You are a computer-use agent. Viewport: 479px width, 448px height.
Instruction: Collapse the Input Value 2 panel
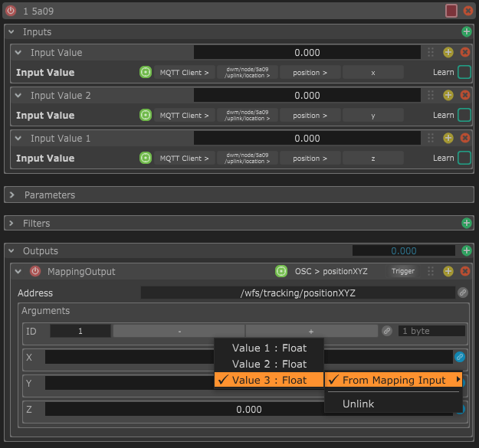click(x=18, y=96)
